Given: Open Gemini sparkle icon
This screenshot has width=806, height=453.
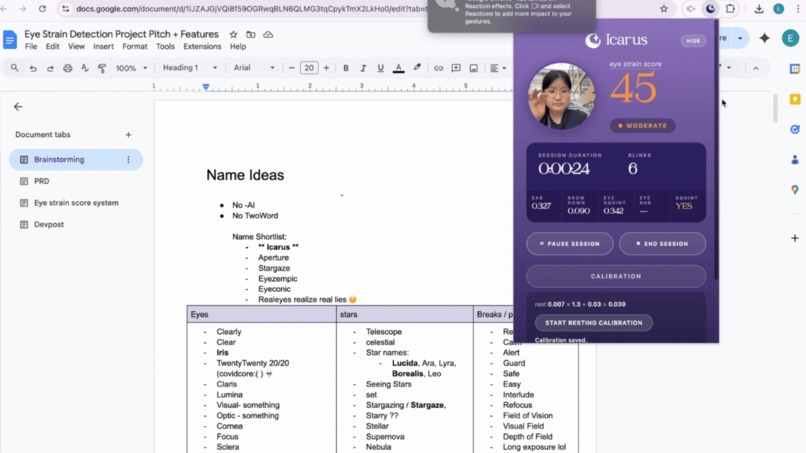Looking at the screenshot, I should 764,38.
